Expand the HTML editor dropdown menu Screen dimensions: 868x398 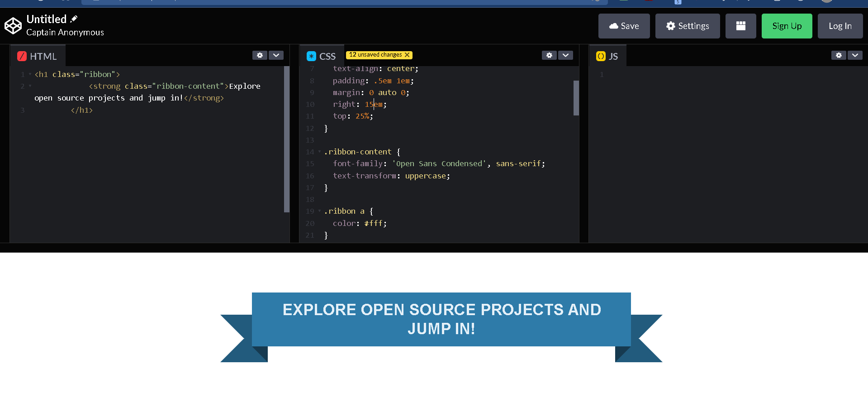coord(276,55)
